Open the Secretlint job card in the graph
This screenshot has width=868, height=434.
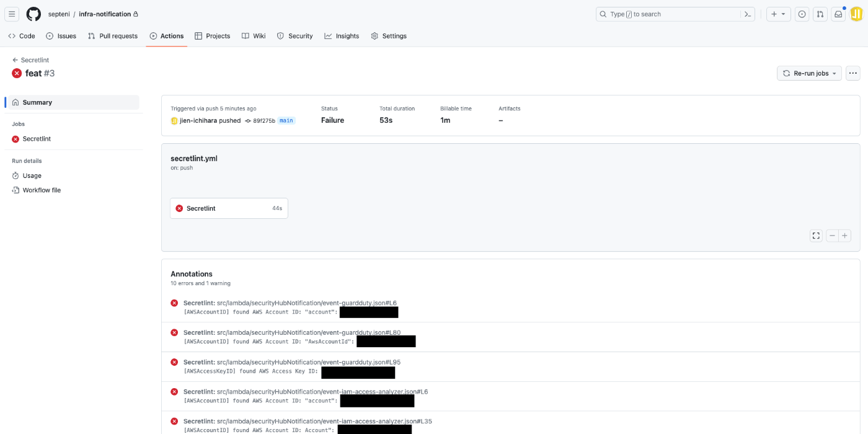point(229,208)
